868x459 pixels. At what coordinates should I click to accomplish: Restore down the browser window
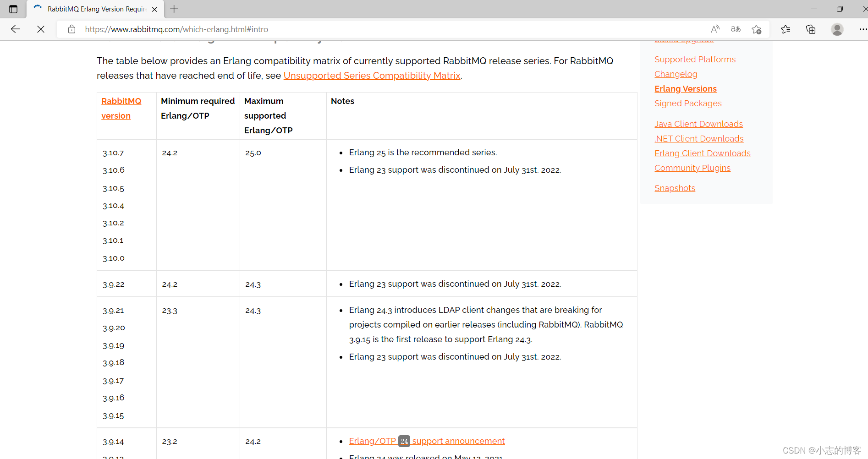pos(840,9)
